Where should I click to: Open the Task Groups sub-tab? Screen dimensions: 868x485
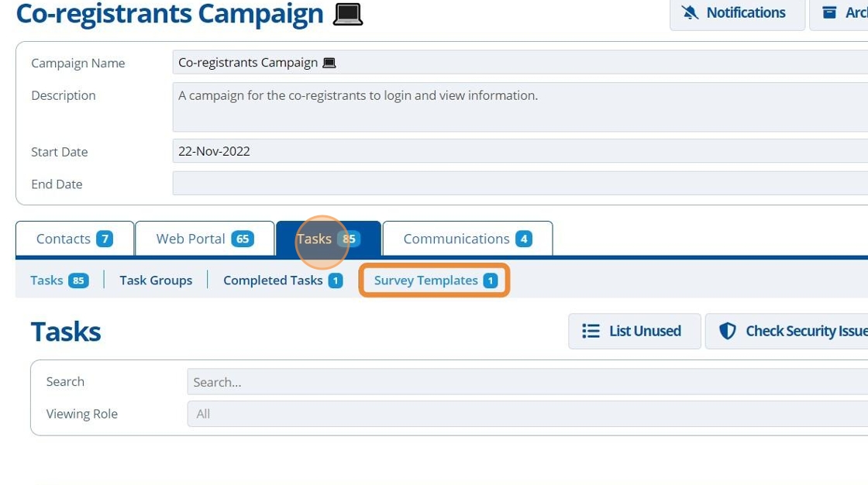pos(156,280)
